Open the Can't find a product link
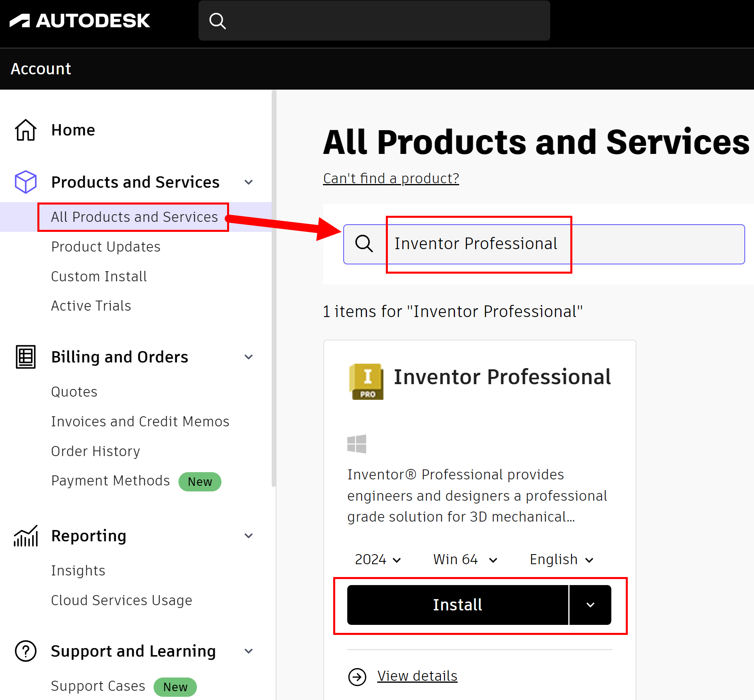The image size is (754, 700). pos(390,178)
